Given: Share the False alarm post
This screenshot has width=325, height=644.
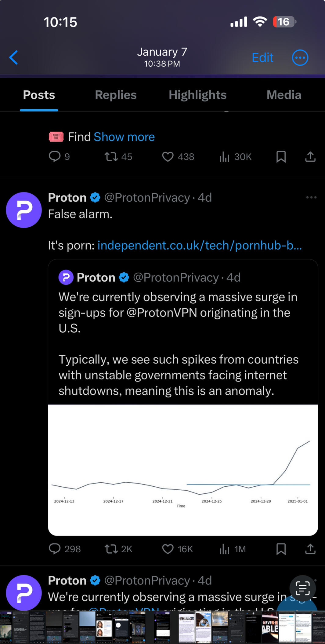Looking at the screenshot, I should click(310, 549).
